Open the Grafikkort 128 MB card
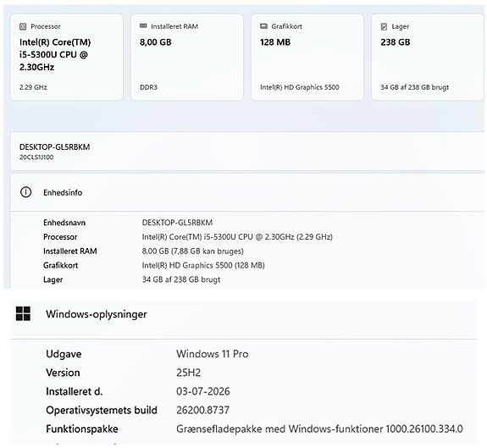487x448 pixels. coord(307,57)
